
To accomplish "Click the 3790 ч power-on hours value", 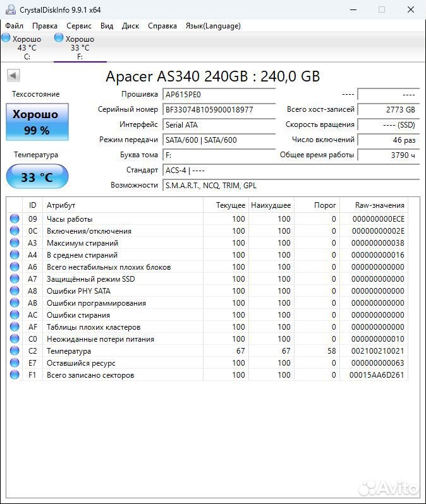I will point(389,155).
